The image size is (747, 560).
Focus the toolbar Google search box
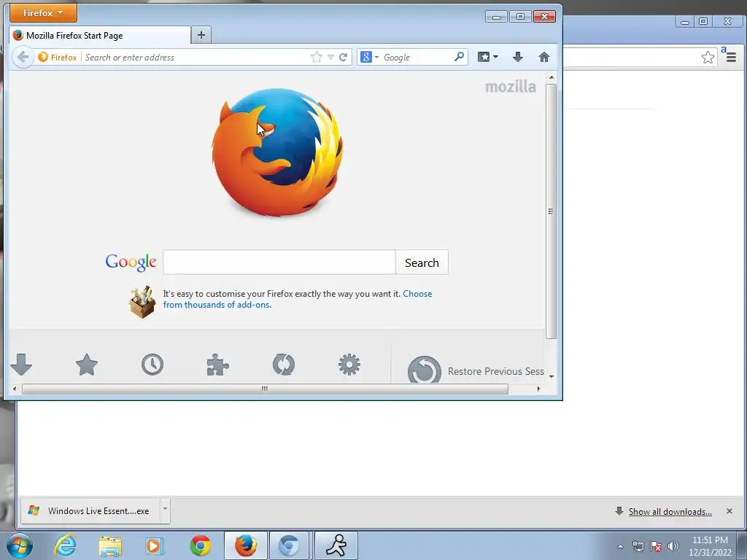click(417, 57)
